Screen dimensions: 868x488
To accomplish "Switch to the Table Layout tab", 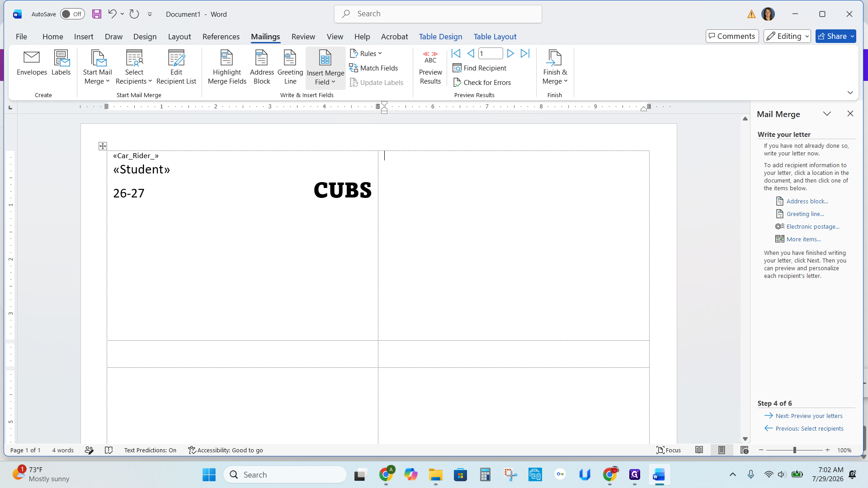I will (x=495, y=37).
